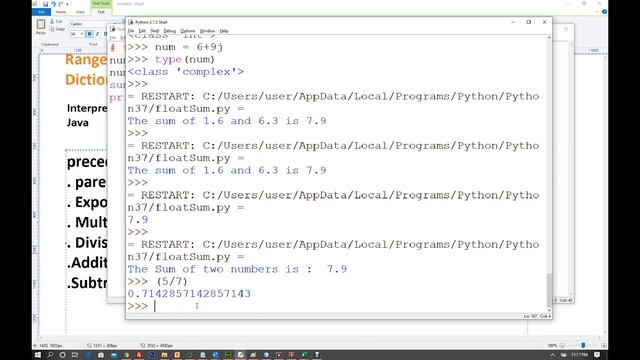Open the Window menu in Python Shell
This screenshot has height=360, width=640.
pos(207,31)
